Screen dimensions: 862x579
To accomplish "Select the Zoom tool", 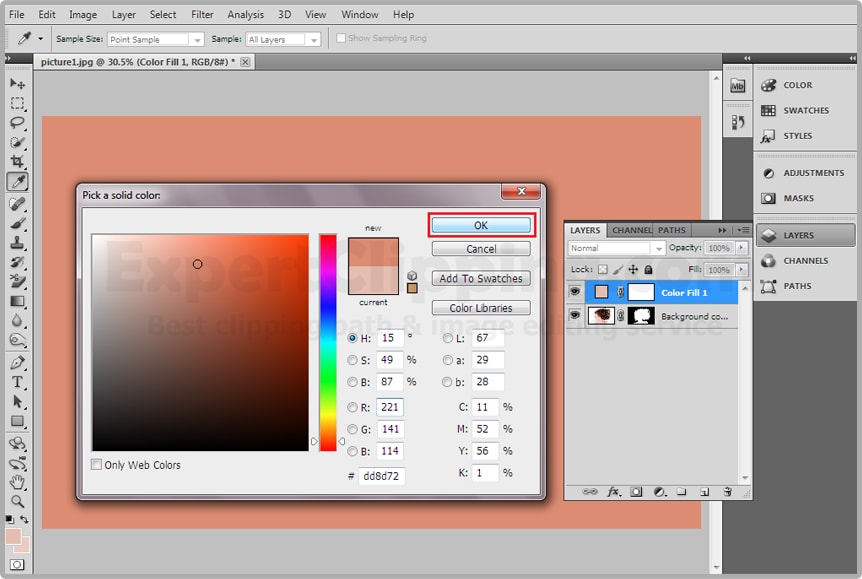I will click(17, 501).
